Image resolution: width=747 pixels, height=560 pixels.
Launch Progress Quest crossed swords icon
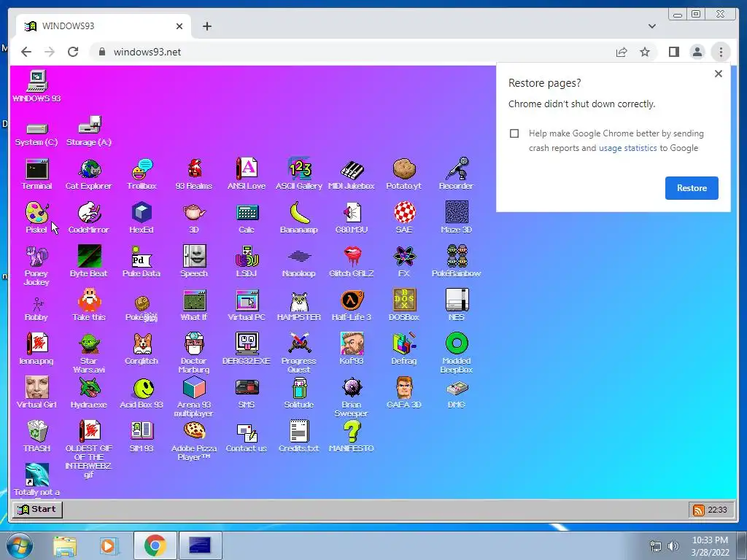pos(299,353)
